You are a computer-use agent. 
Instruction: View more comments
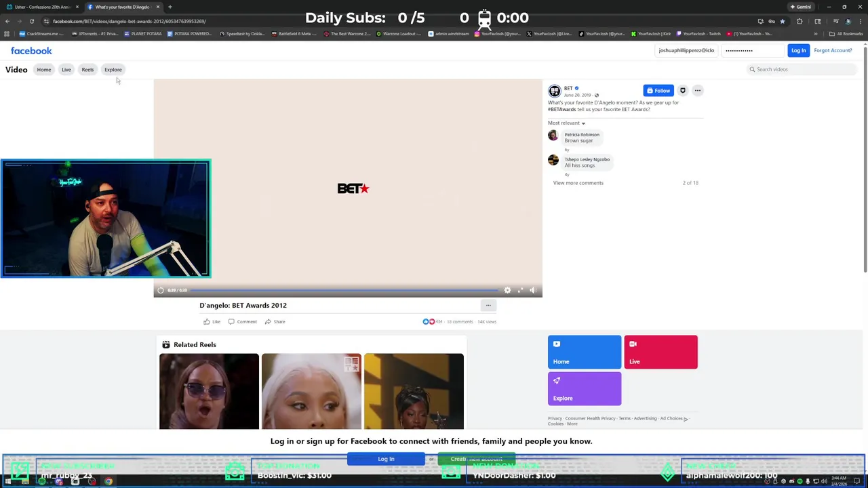tap(578, 183)
